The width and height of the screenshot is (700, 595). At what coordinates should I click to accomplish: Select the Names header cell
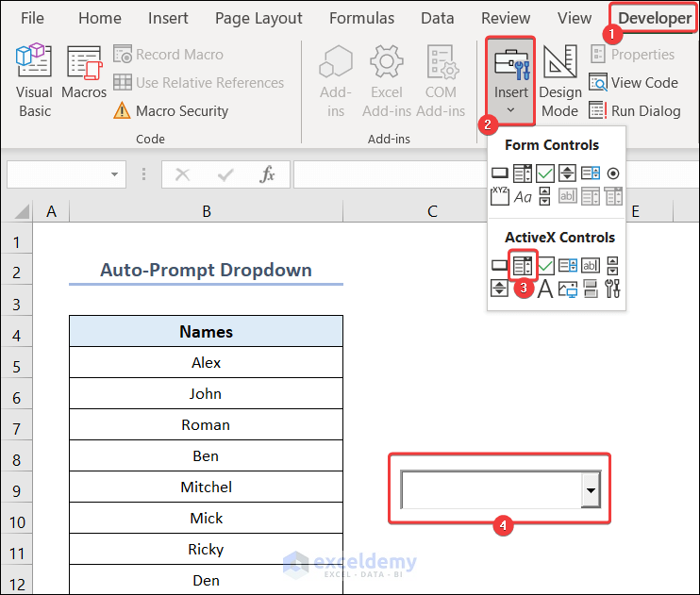207,332
